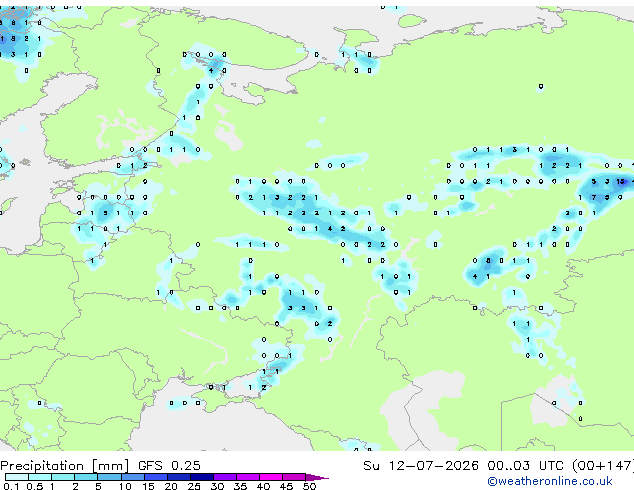
Task: Click the 2–5 mm legend color
Action: [x=86, y=477]
